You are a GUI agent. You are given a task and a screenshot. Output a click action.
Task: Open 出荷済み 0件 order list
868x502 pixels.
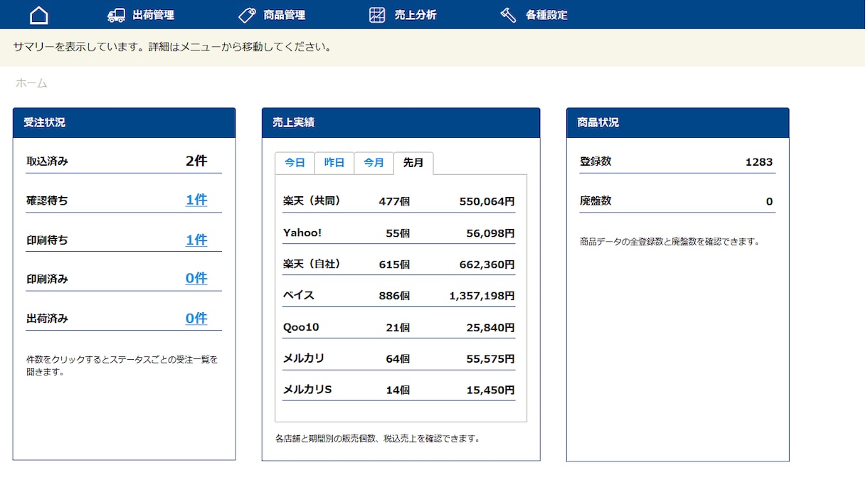[x=196, y=318]
